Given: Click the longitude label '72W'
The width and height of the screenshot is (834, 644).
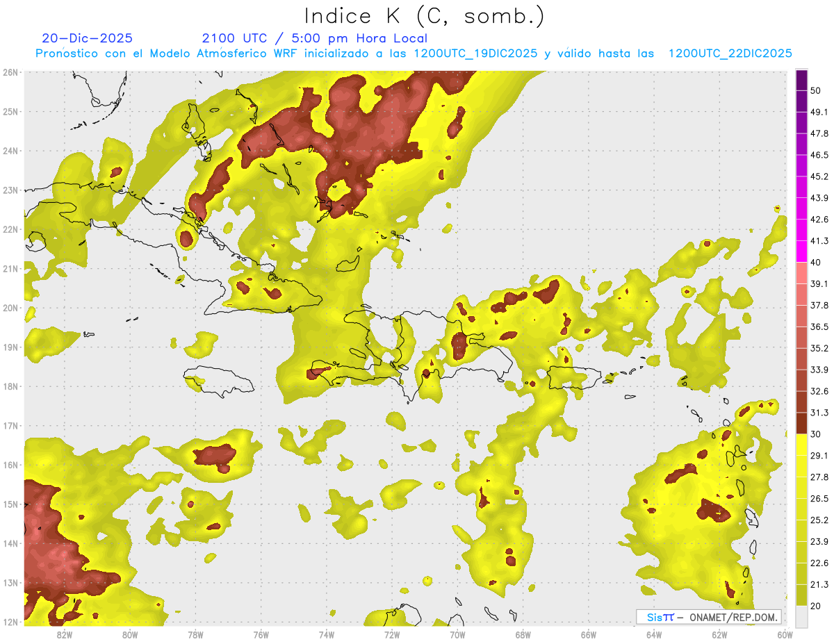Looking at the screenshot, I should coord(392,634).
